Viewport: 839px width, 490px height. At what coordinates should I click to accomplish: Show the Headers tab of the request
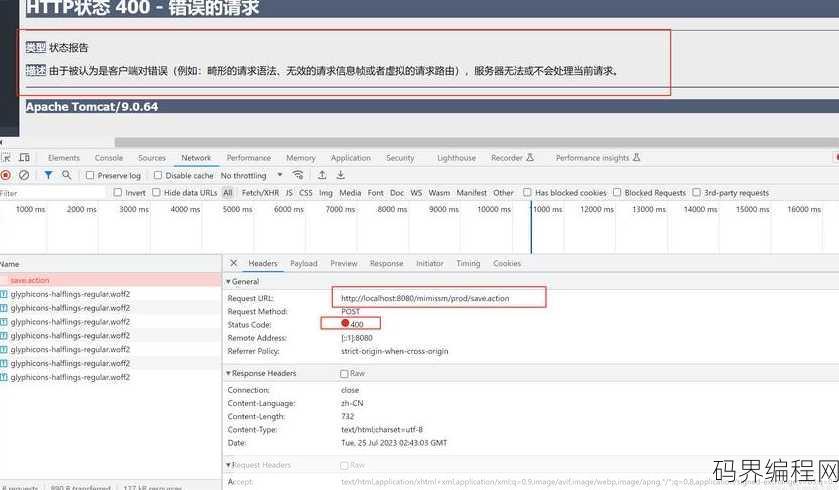[x=263, y=263]
